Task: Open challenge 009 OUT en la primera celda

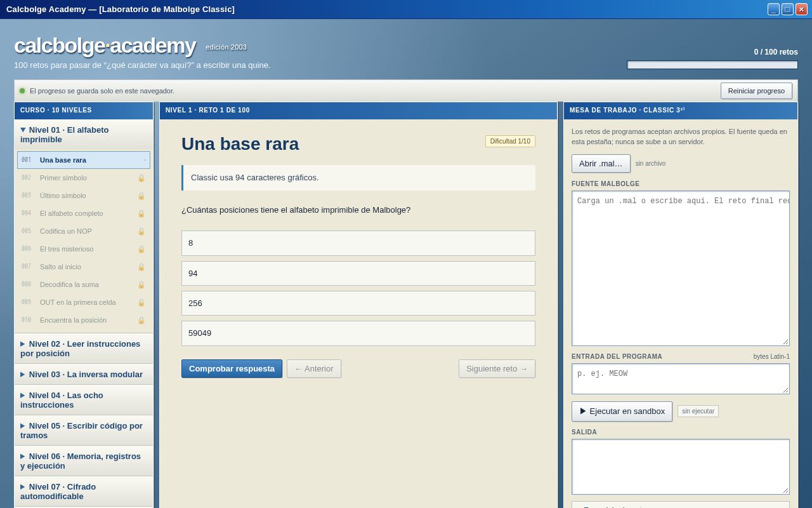Action: (x=84, y=302)
